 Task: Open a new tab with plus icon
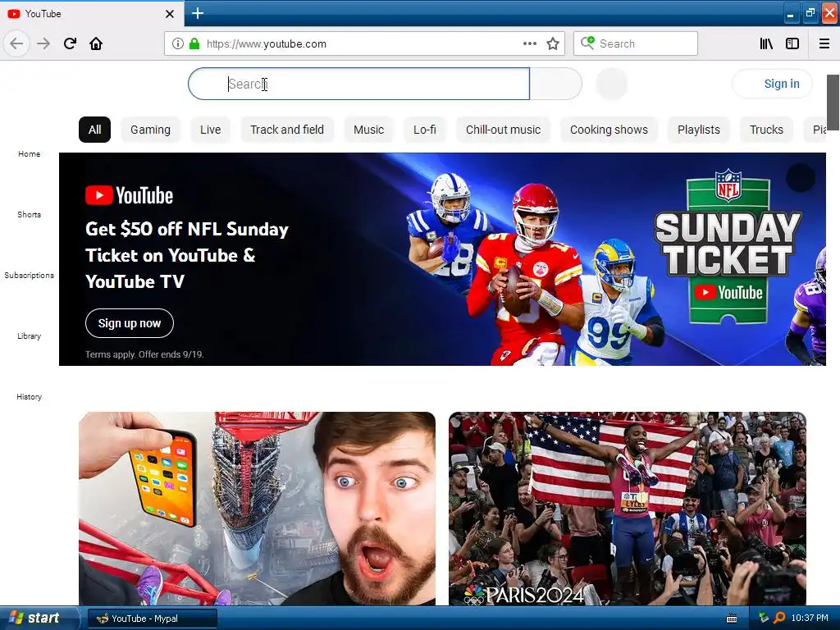coord(197,13)
